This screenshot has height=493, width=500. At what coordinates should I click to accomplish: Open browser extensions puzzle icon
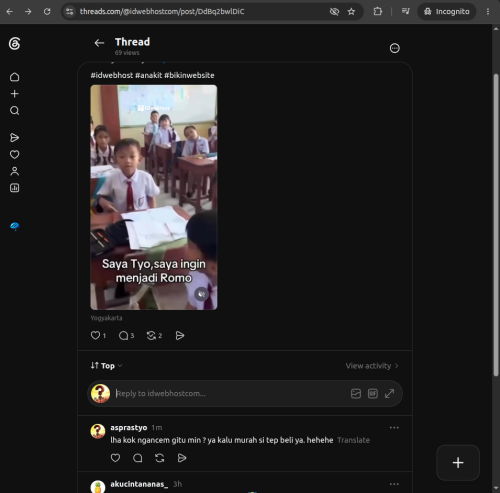(377, 12)
